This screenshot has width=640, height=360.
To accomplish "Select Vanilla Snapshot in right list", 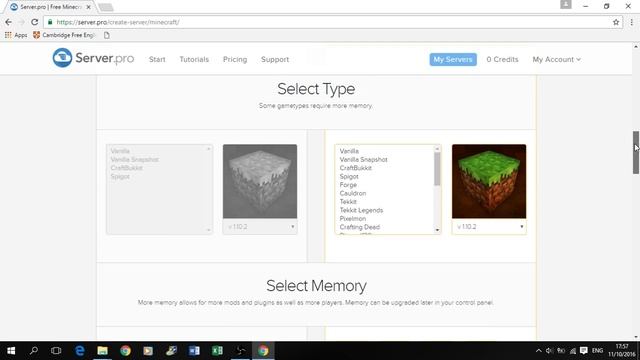I will tap(363, 160).
